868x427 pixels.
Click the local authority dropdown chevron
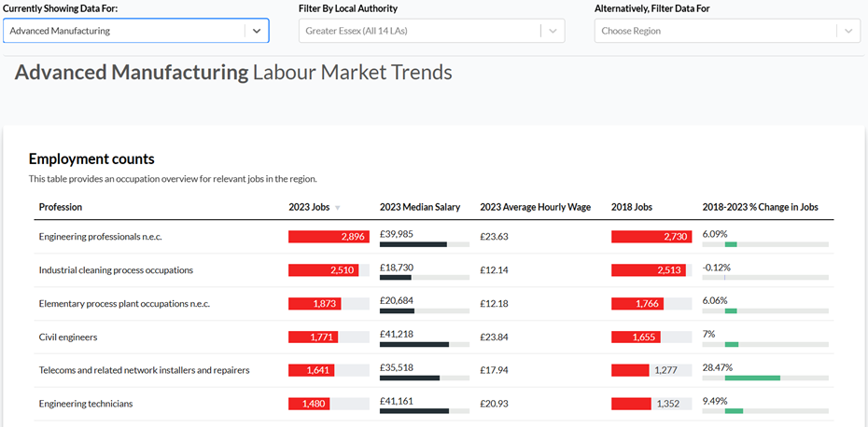[553, 31]
